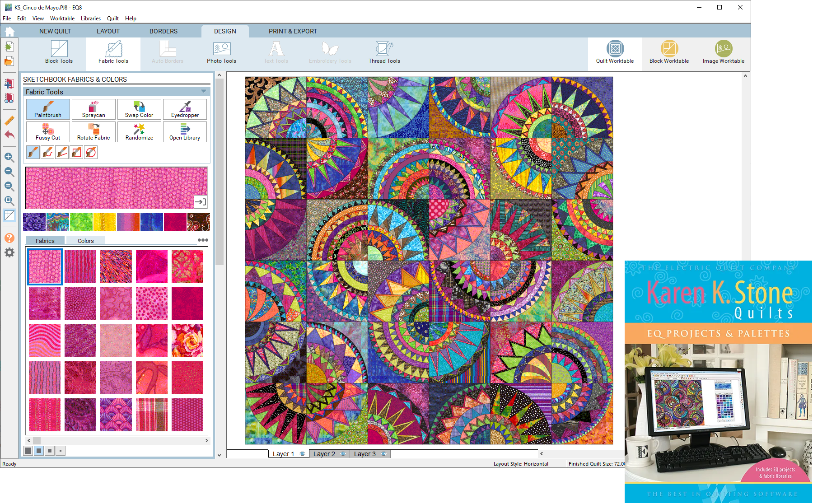
Task: Open the Libraries menu
Action: (90, 19)
